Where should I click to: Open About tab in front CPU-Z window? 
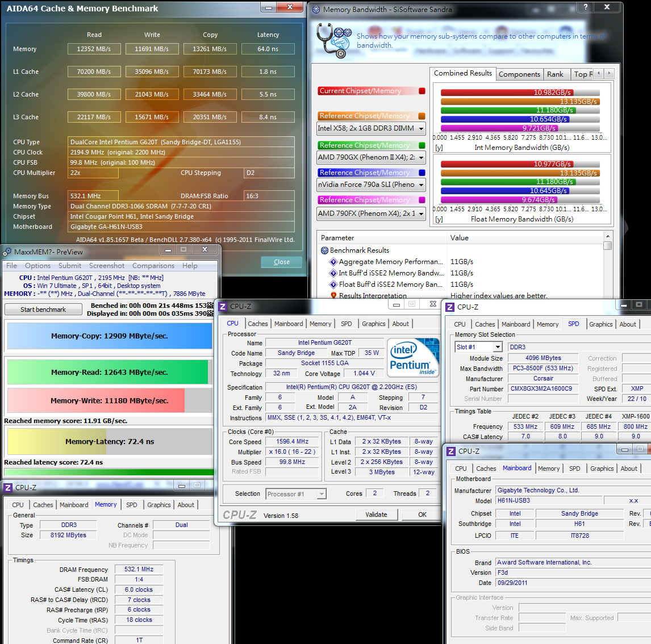(x=400, y=324)
